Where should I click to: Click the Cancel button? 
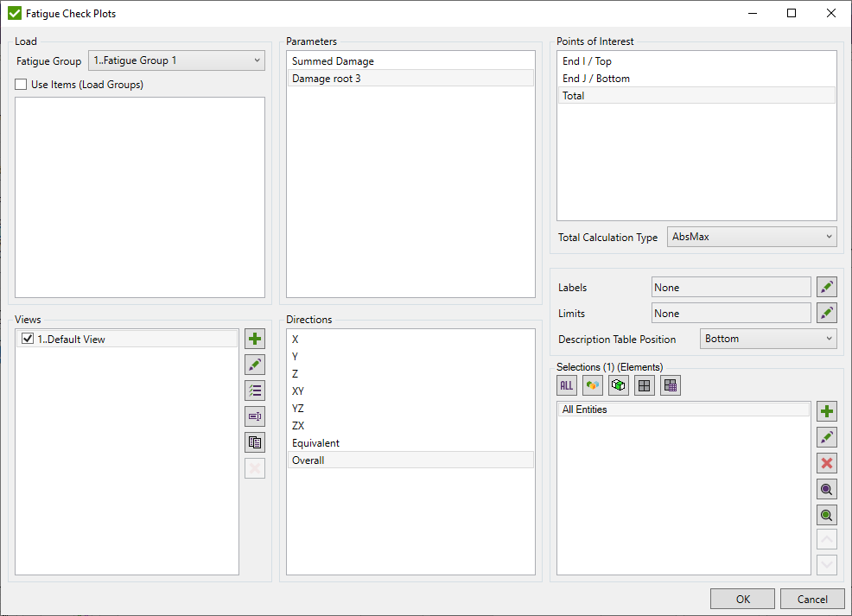pos(811,599)
